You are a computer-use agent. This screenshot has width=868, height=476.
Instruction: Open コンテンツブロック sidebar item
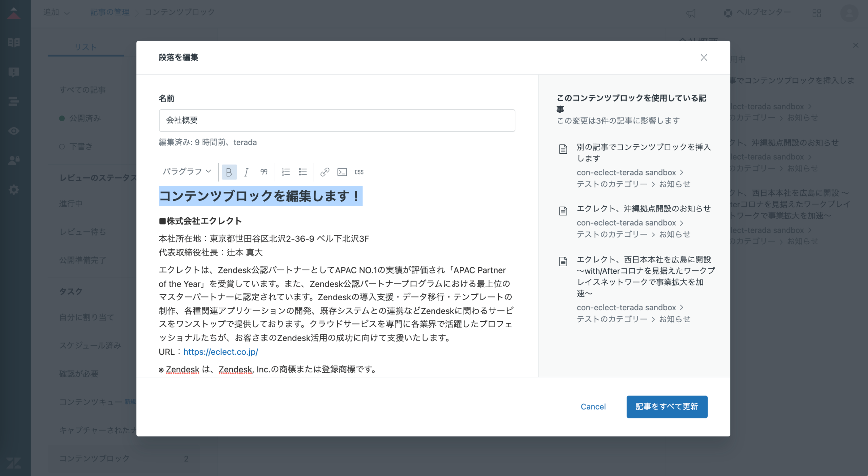point(123,458)
